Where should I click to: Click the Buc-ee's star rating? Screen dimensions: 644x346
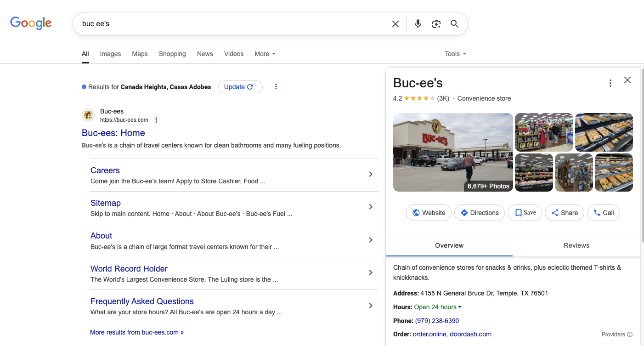tap(419, 98)
